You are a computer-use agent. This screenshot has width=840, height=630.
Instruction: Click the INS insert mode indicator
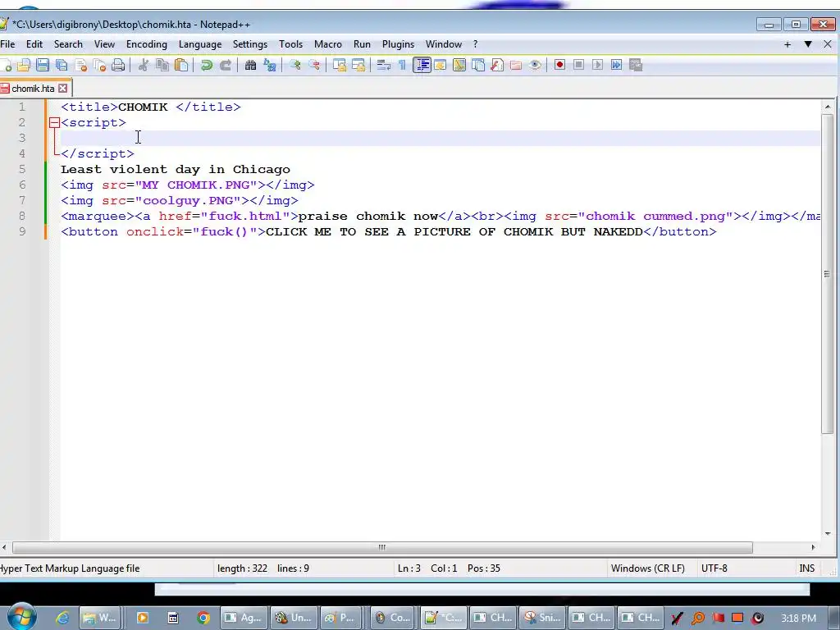[807, 568]
